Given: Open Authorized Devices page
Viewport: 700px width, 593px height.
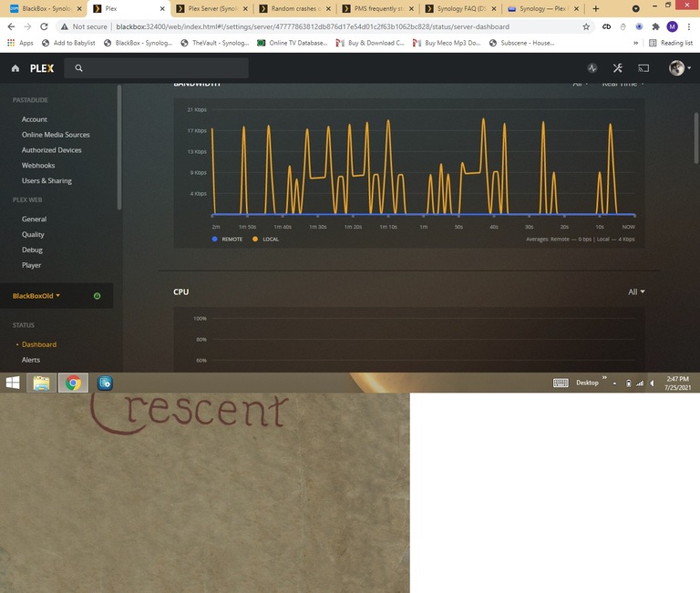Looking at the screenshot, I should click(x=51, y=150).
